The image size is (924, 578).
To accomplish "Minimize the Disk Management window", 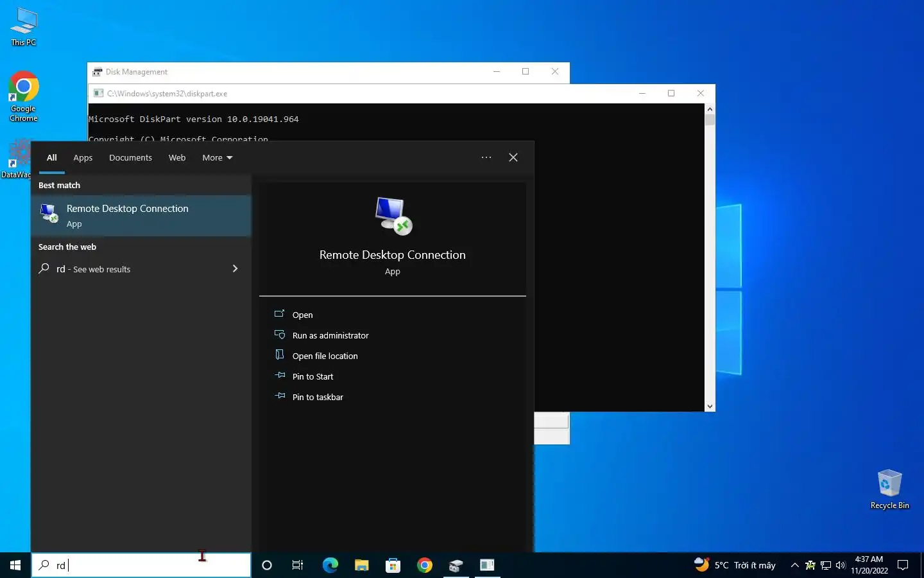I will point(496,71).
